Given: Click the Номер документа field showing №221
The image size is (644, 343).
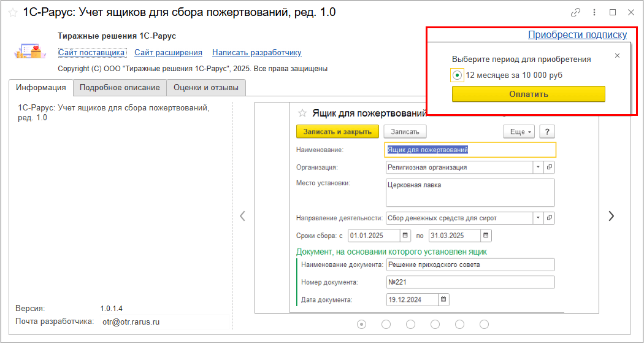Looking at the screenshot, I should [x=470, y=282].
